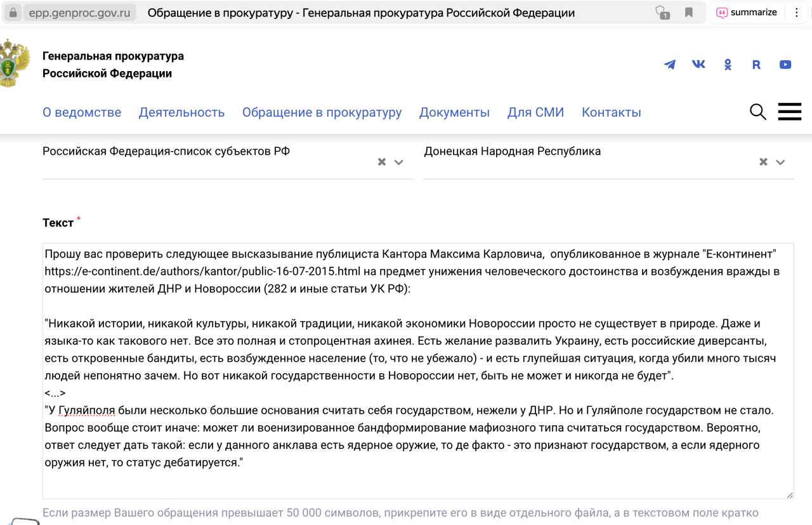Screen dimensions: 812x525
Task: Clear the Донецкая Народная Республика selection
Action: pyautogui.click(x=763, y=163)
